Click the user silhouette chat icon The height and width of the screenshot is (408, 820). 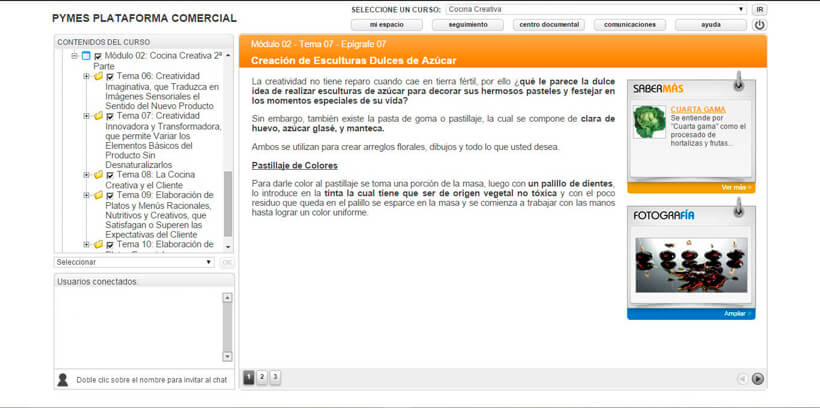pos(63,380)
